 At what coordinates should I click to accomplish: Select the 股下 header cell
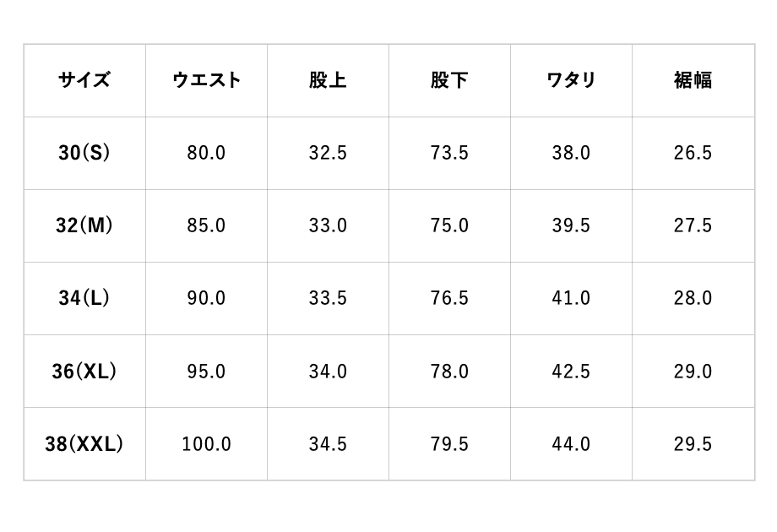tap(449, 80)
